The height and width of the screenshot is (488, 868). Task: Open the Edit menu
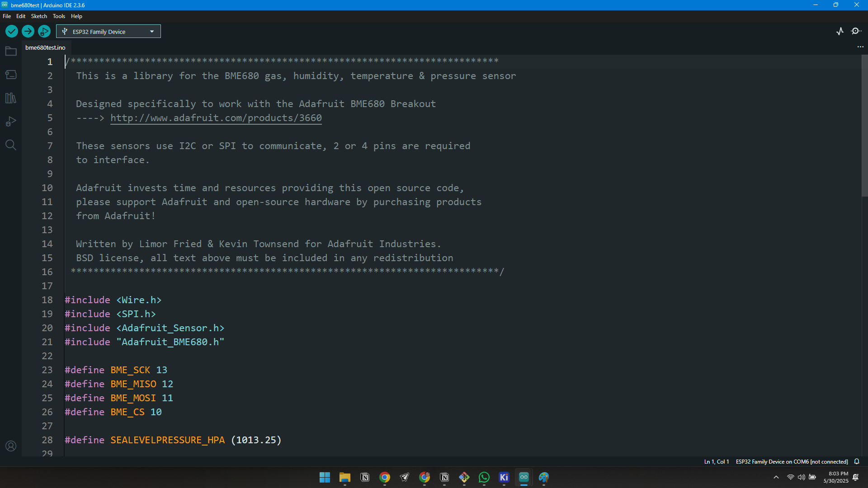coord(21,16)
